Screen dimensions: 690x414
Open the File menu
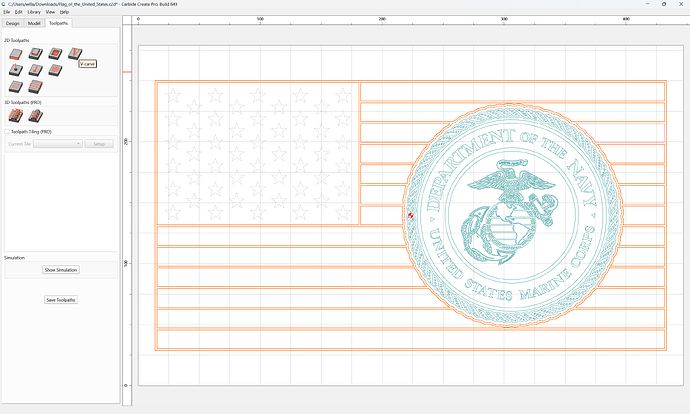tap(7, 12)
